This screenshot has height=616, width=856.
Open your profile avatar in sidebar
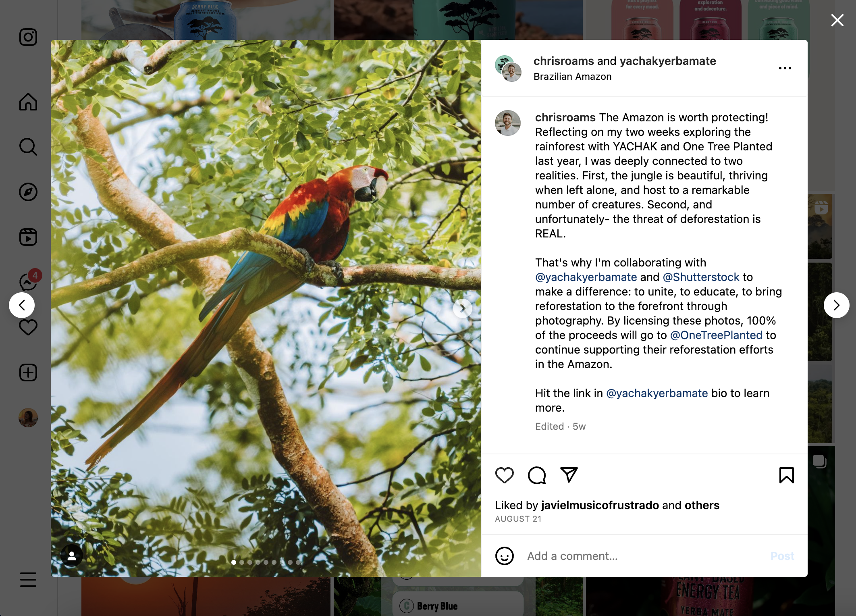pyautogui.click(x=28, y=418)
